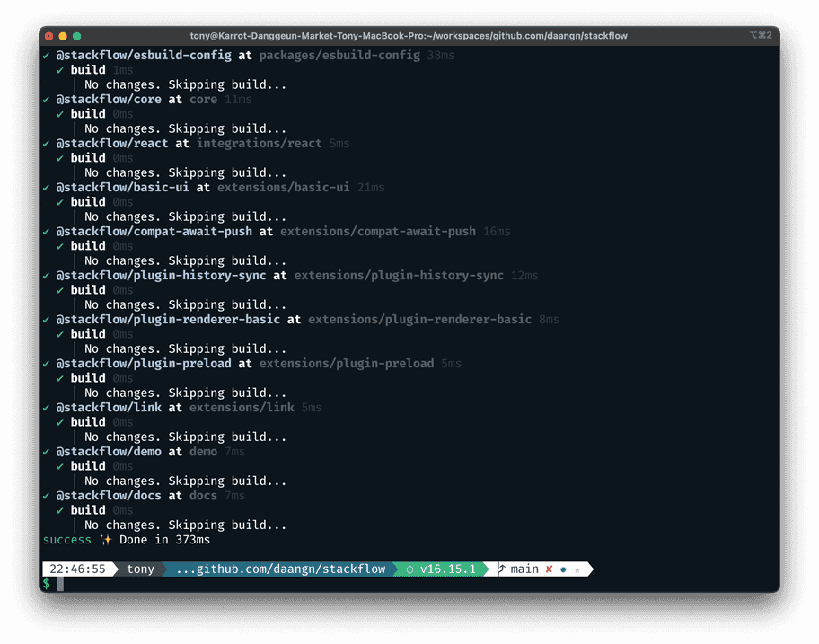Viewport: 819px width, 644px height.
Task: Click the 22:46:55 time segment in prompt
Action: click(77, 569)
